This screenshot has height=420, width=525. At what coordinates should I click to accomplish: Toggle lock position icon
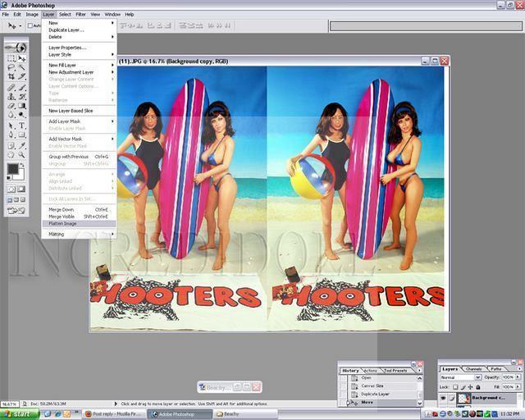click(x=470, y=387)
